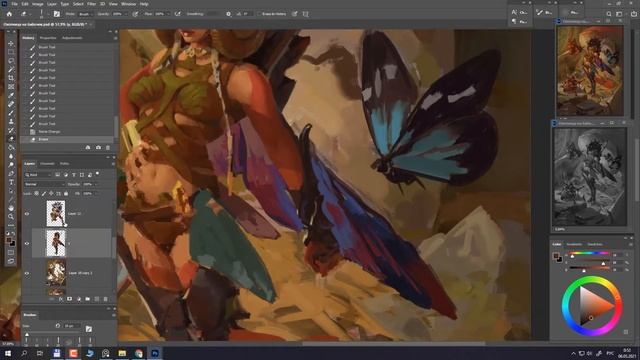The image size is (640, 360).
Task: Open eraser Mode dropdown
Action: click(x=85, y=14)
